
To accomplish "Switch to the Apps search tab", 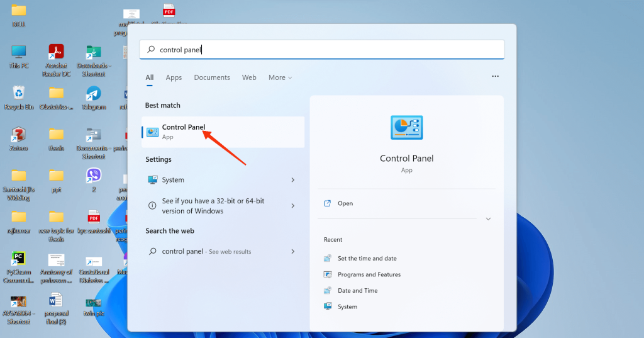I will click(174, 77).
